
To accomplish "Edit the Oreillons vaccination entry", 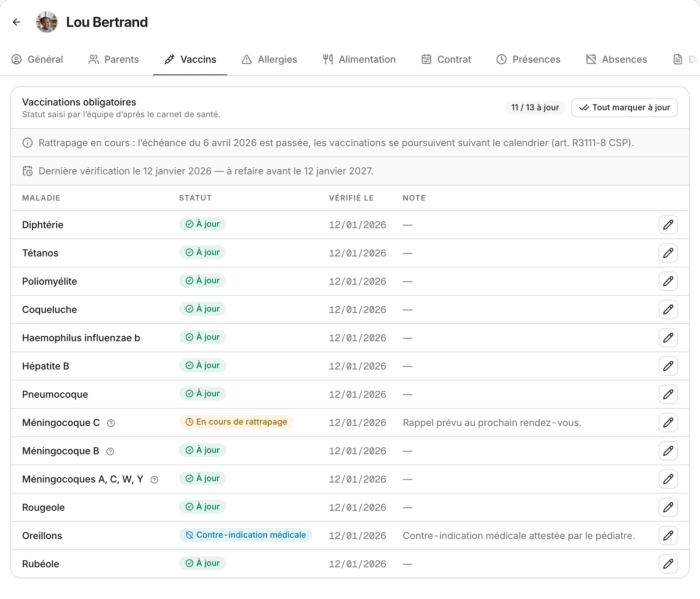I will [668, 536].
